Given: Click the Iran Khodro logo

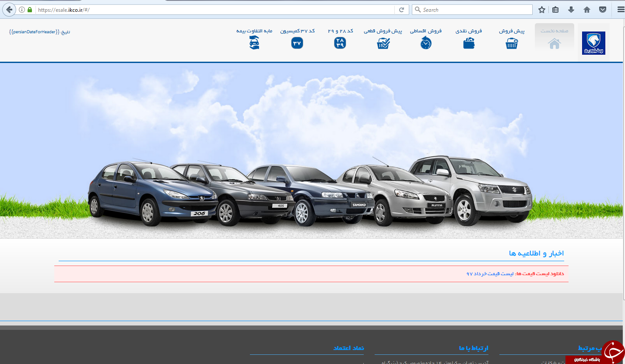Looking at the screenshot, I should pyautogui.click(x=593, y=43).
